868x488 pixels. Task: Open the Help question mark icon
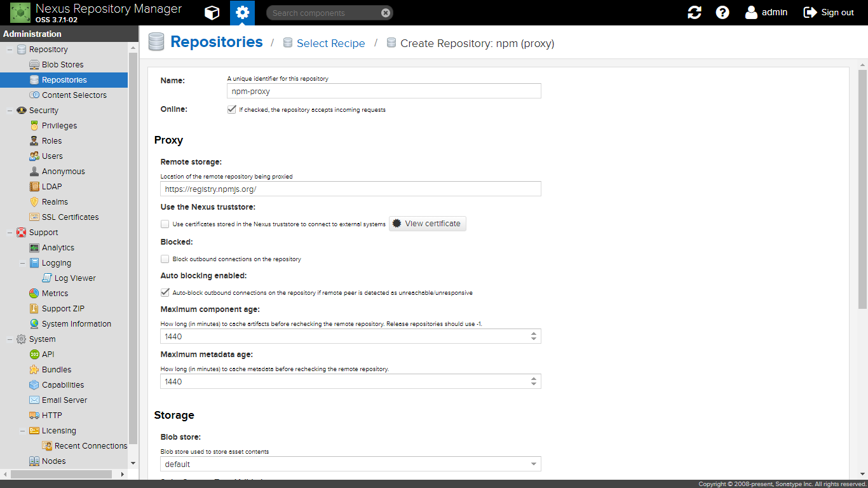[722, 13]
